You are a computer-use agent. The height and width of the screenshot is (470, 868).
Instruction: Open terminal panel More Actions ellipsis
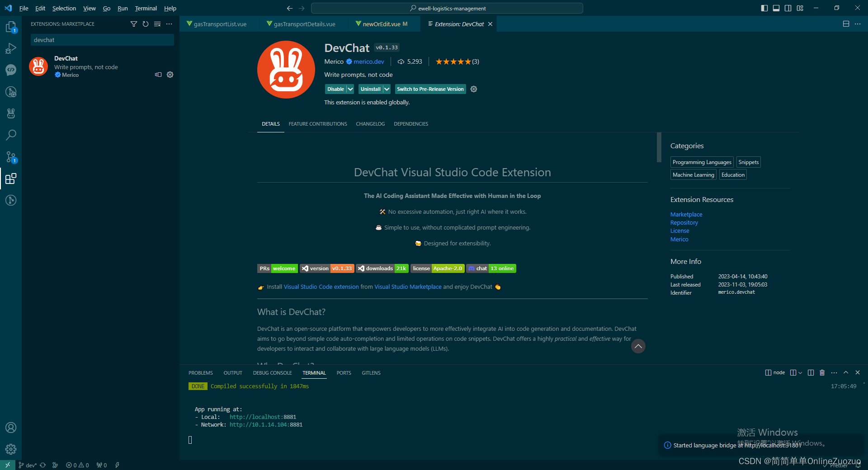(834, 373)
